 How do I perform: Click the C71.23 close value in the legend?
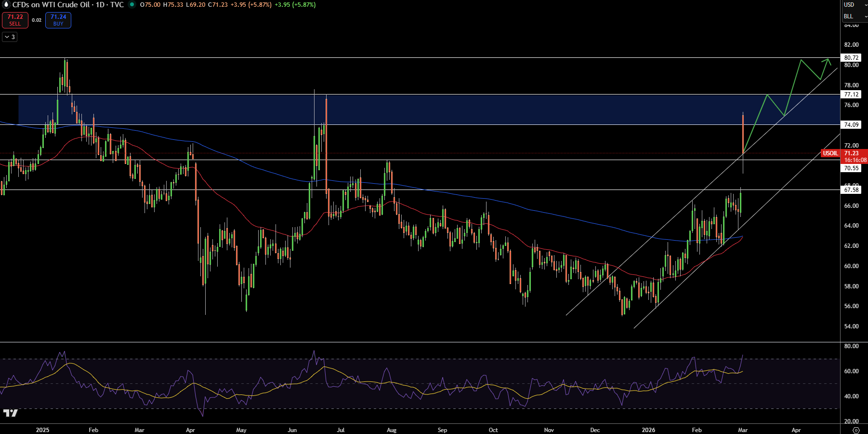coord(218,4)
